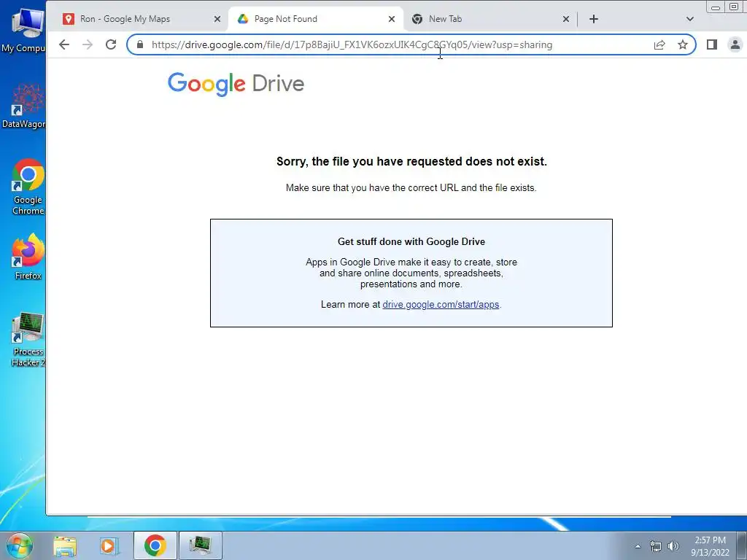Close the Ron - Google My Maps tab
This screenshot has width=747, height=560.
(217, 19)
